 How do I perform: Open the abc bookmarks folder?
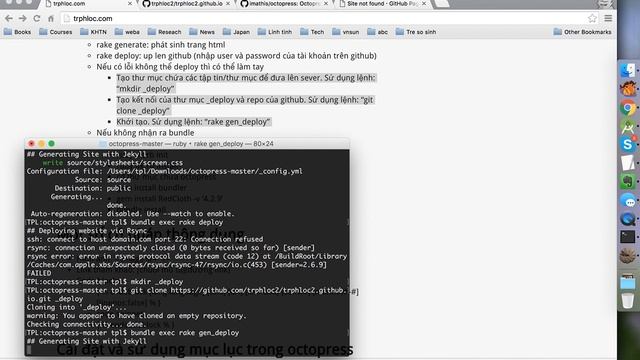pos(378,32)
